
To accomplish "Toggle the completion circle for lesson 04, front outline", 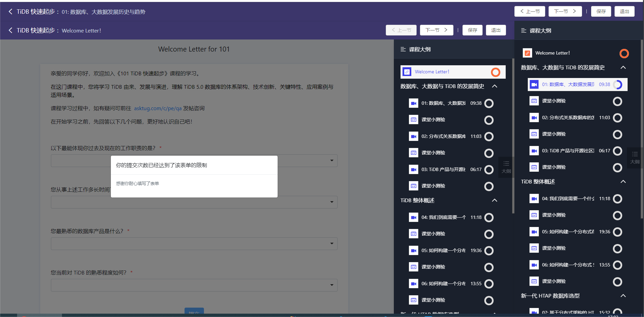I will pos(489,218).
